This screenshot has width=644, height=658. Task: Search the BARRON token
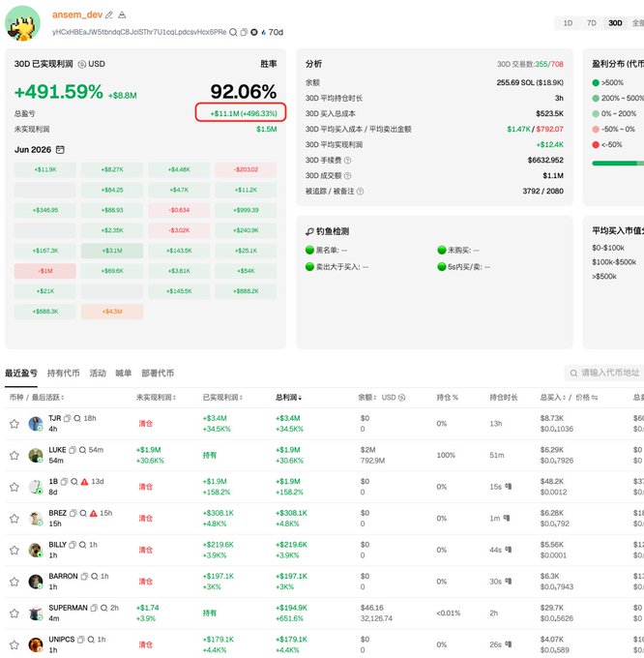coord(95,576)
